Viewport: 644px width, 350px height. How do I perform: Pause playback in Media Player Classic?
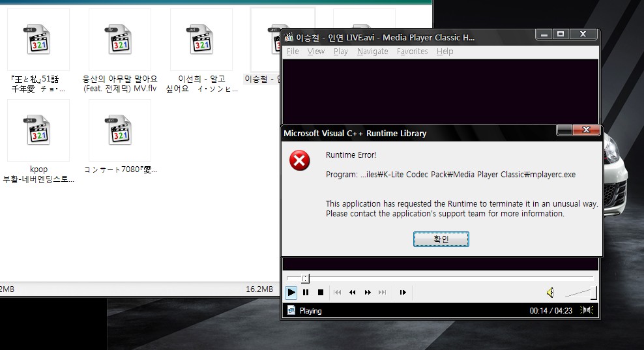(x=306, y=293)
